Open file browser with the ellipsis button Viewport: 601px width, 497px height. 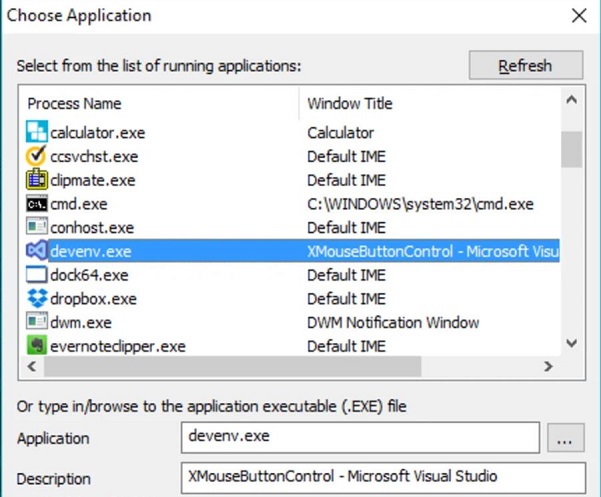566,438
